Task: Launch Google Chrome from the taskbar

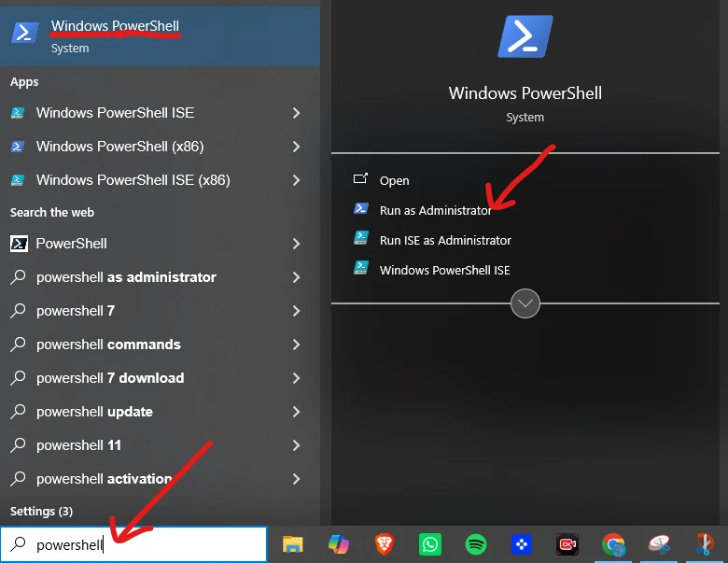Action: click(x=613, y=544)
